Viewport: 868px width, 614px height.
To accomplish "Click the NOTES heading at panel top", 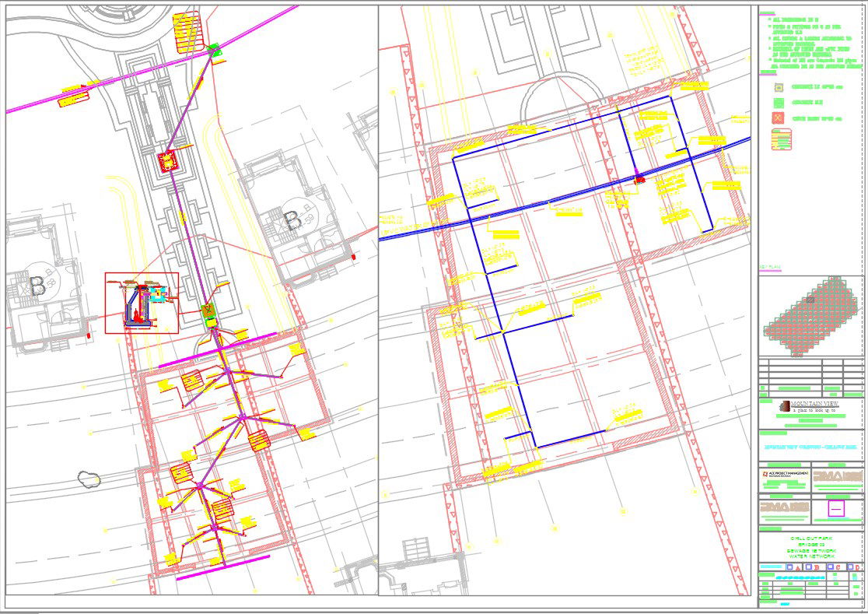I will [x=768, y=12].
